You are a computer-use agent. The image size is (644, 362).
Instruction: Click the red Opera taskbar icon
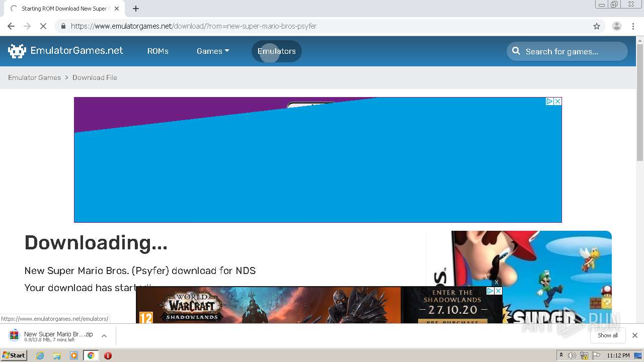click(108, 355)
